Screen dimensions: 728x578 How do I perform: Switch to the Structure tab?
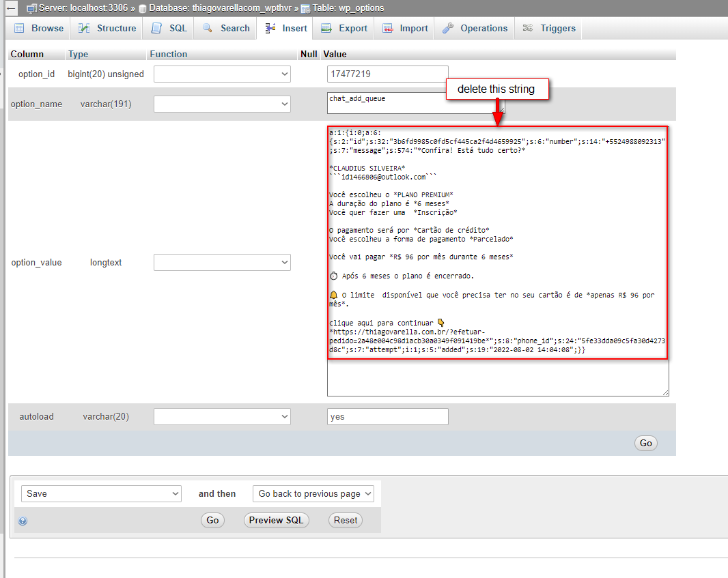pyautogui.click(x=107, y=28)
